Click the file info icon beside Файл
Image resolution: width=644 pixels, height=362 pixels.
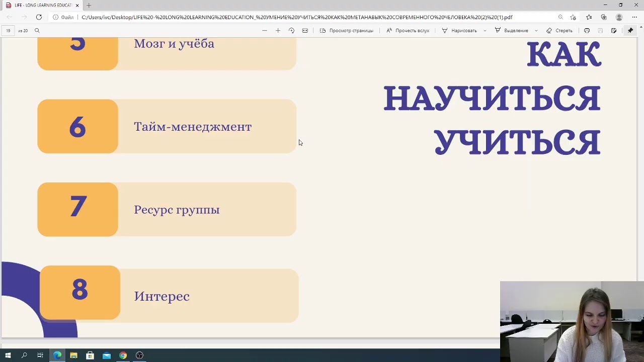[x=56, y=17]
